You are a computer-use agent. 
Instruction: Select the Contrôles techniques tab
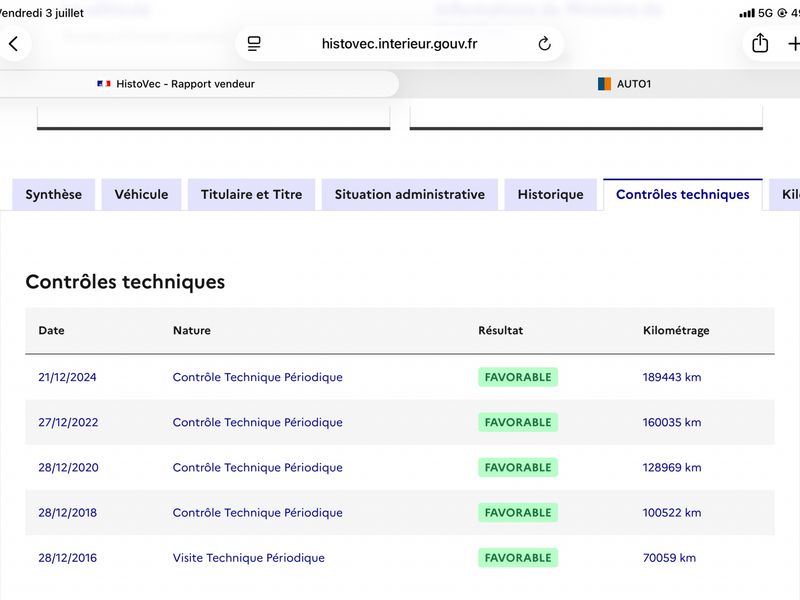pyautogui.click(x=683, y=194)
